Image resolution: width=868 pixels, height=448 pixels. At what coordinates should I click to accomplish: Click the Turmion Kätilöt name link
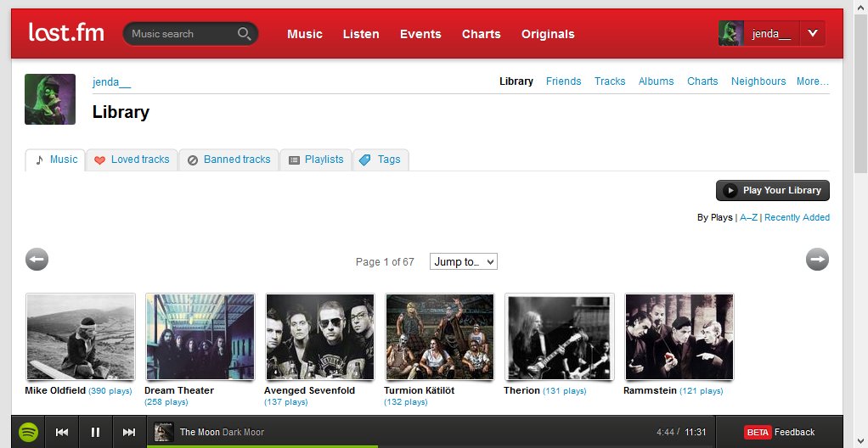[x=419, y=390]
